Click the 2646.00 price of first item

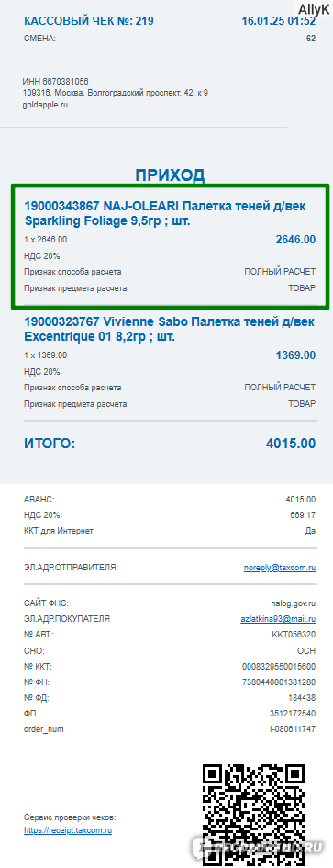(295, 239)
